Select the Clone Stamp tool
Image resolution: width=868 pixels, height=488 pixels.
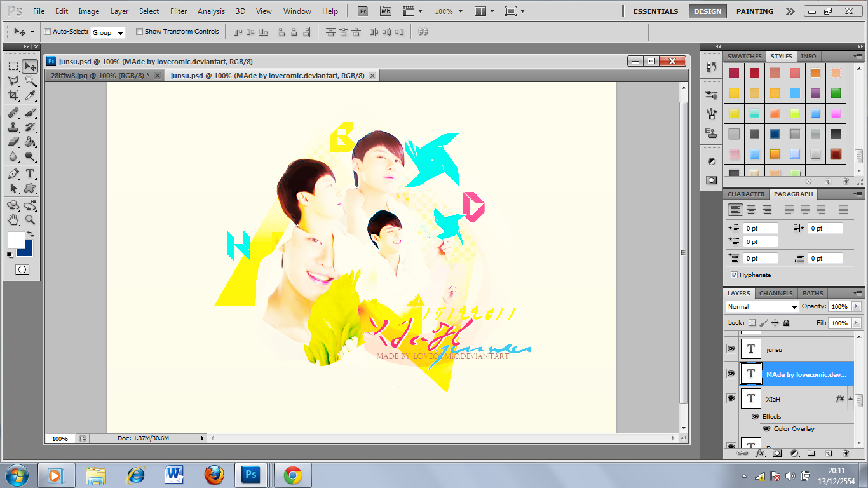[13, 127]
